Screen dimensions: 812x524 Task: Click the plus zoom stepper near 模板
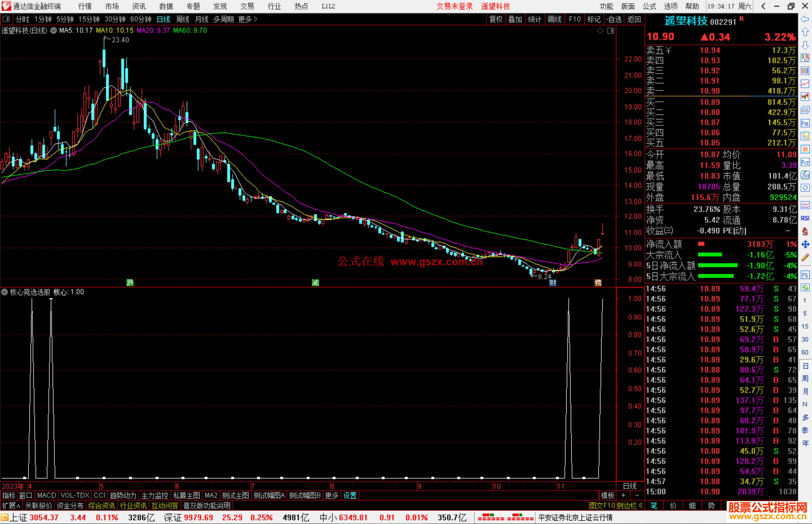pyautogui.click(x=624, y=495)
